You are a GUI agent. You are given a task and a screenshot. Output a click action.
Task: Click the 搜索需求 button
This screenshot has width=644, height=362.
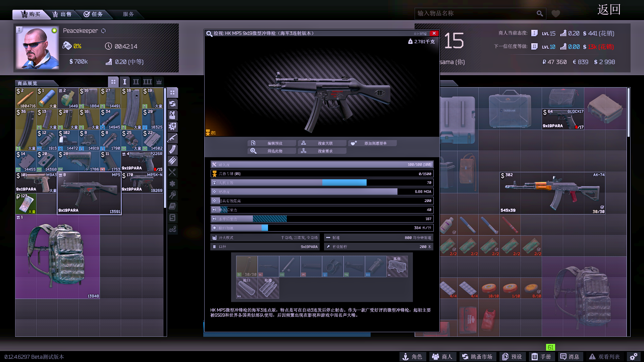point(322,151)
